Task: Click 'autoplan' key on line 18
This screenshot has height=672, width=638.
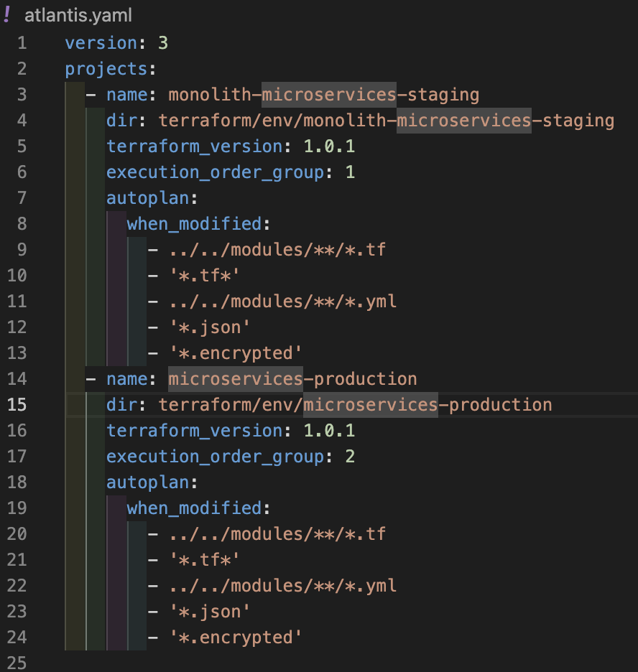Action: [148, 482]
